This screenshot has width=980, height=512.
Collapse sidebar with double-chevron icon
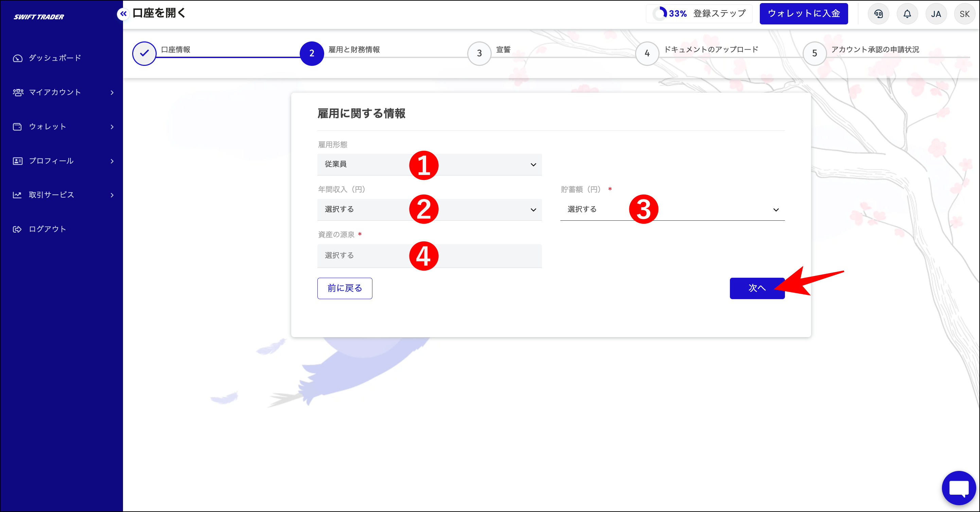[123, 14]
